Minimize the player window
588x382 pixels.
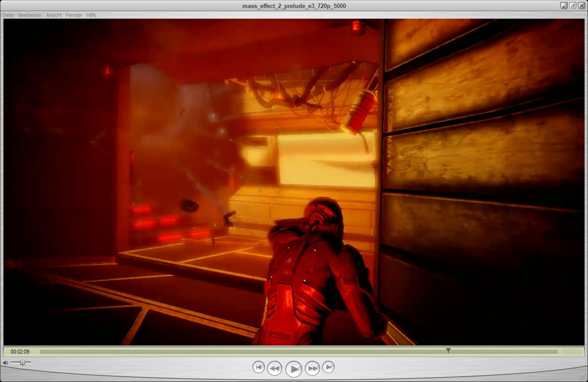(564, 6)
